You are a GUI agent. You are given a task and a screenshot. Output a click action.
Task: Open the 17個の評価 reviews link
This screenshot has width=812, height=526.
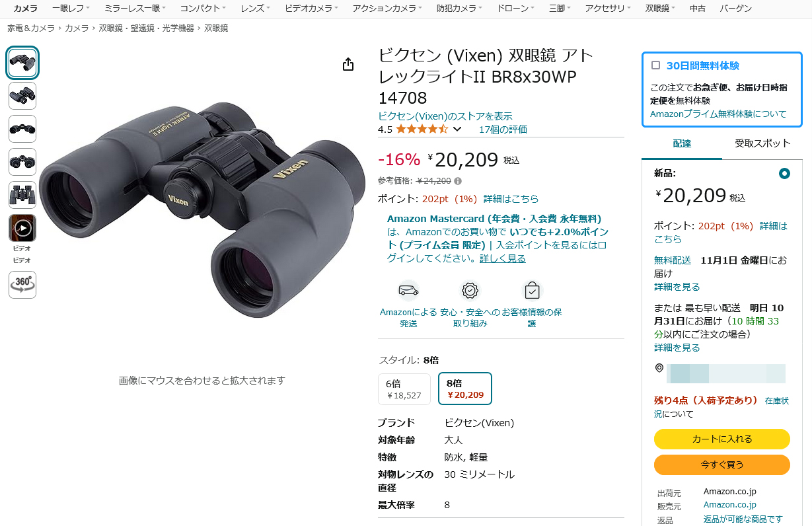click(x=503, y=130)
